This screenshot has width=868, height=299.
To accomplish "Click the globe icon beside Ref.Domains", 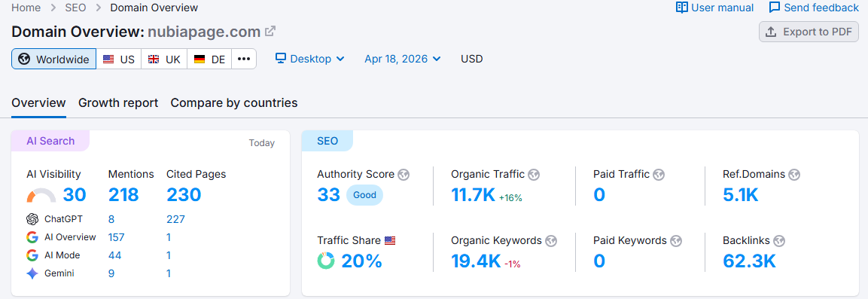I will point(794,175).
